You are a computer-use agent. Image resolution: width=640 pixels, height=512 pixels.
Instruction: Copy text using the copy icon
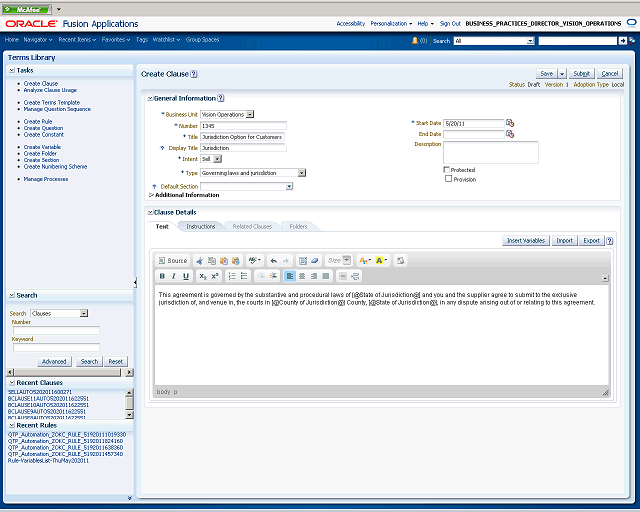point(212,260)
